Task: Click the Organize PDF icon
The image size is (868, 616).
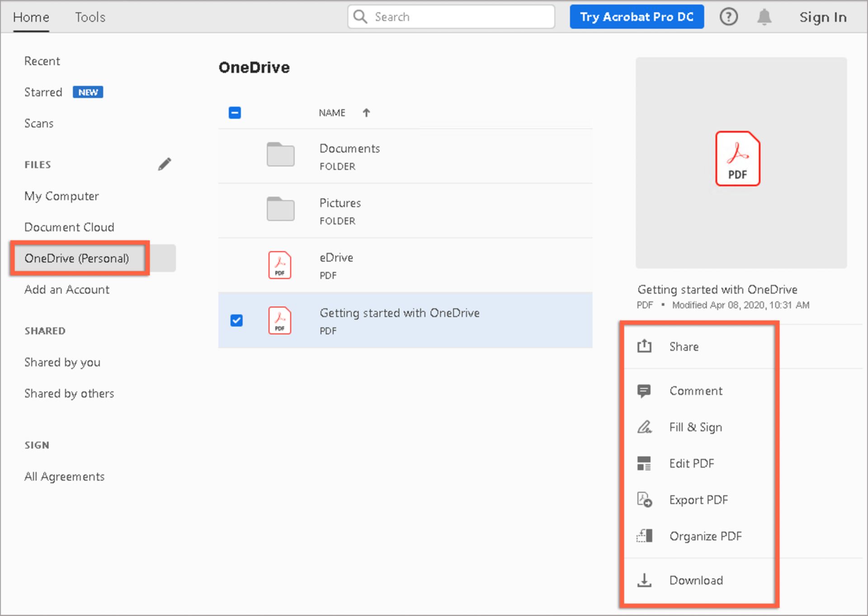Action: (645, 536)
